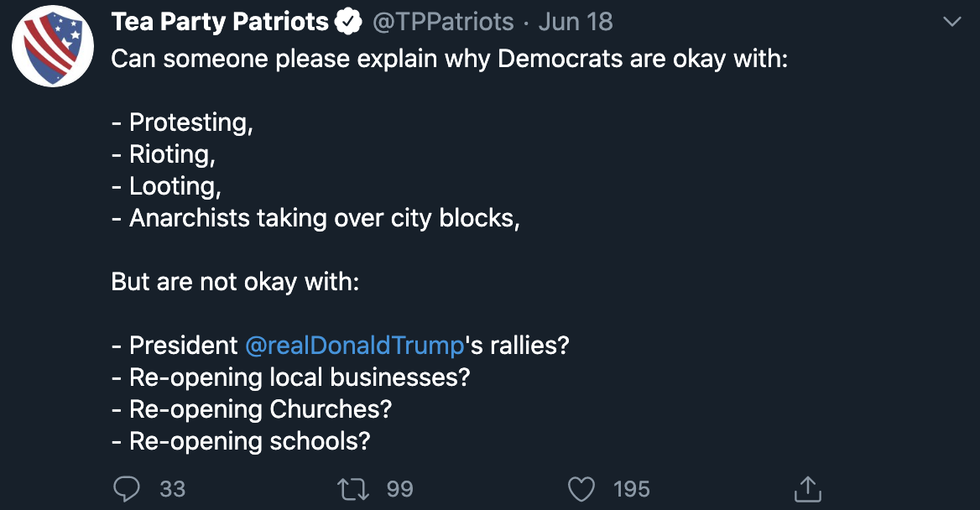Viewport: 980px width, 510px height.
Task: Click the 'Re-opening Churches?' line
Action: pyautogui.click(x=251, y=409)
